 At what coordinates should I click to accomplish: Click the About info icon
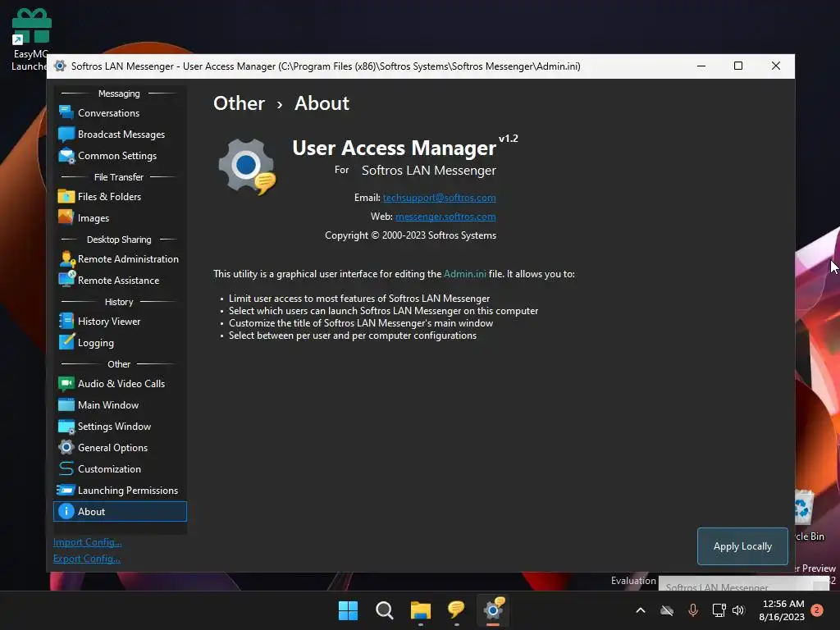pos(66,511)
